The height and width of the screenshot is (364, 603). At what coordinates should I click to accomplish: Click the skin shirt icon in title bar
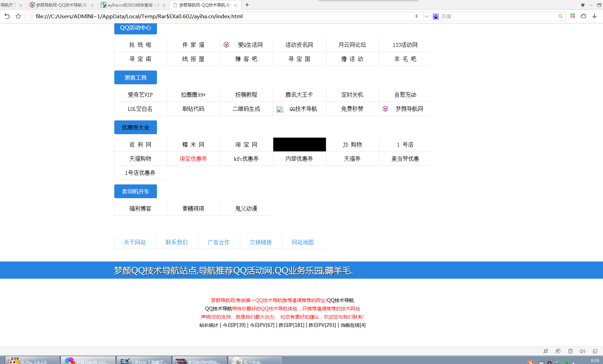pos(583,5)
